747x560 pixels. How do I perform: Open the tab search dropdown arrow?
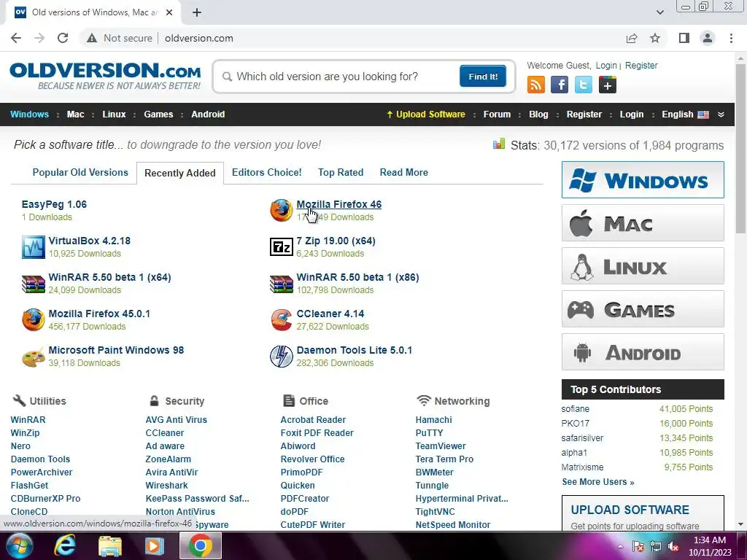click(x=659, y=12)
